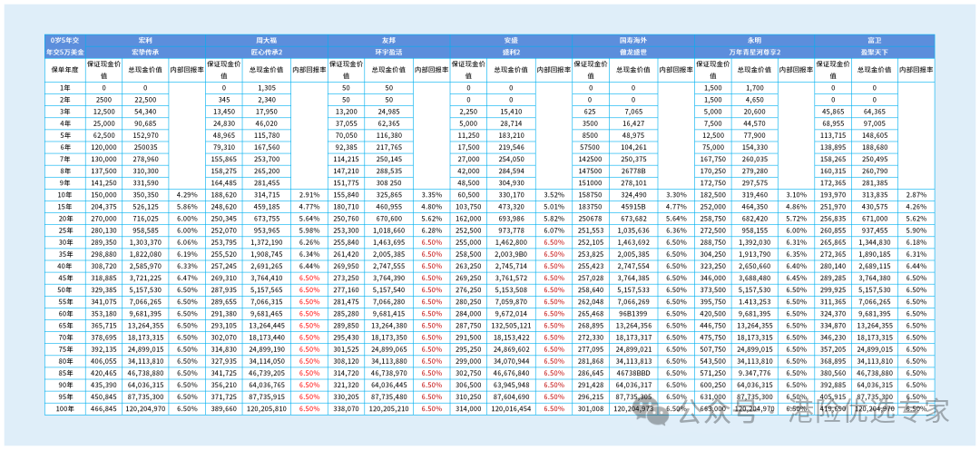980x450 pixels.
Task: Click the '4,650' value under 永明
Action: (754, 100)
